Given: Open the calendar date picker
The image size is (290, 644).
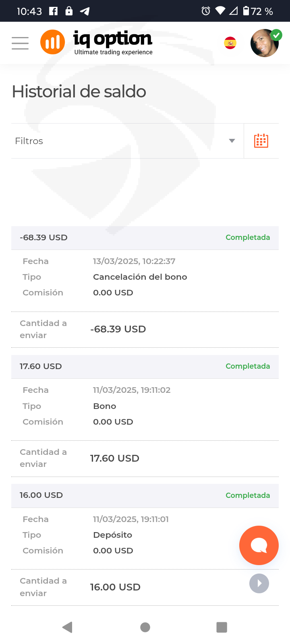Looking at the screenshot, I should point(261,141).
